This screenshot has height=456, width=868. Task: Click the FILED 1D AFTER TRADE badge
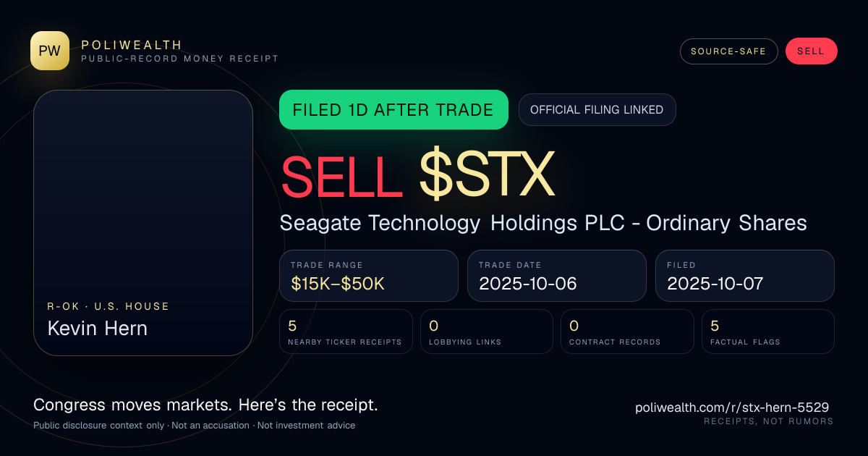tap(393, 110)
